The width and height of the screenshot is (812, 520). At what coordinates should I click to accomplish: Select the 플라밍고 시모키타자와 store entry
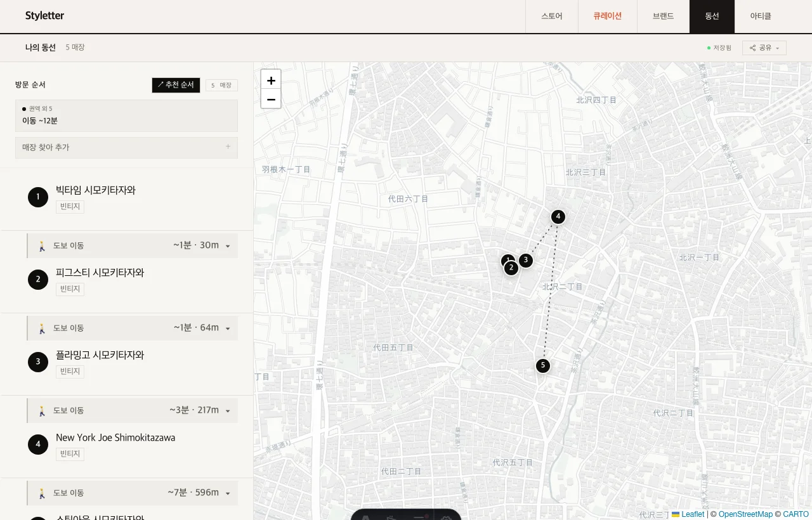pos(127,363)
